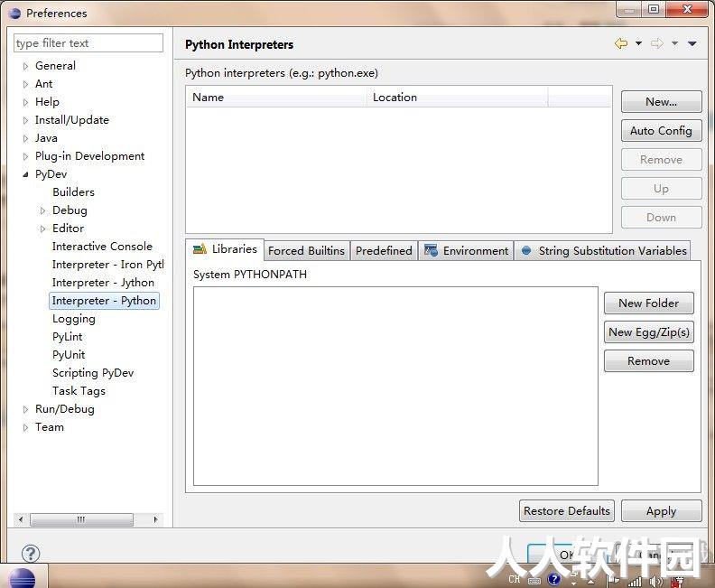Open the String Substitution Variables tab

click(603, 251)
